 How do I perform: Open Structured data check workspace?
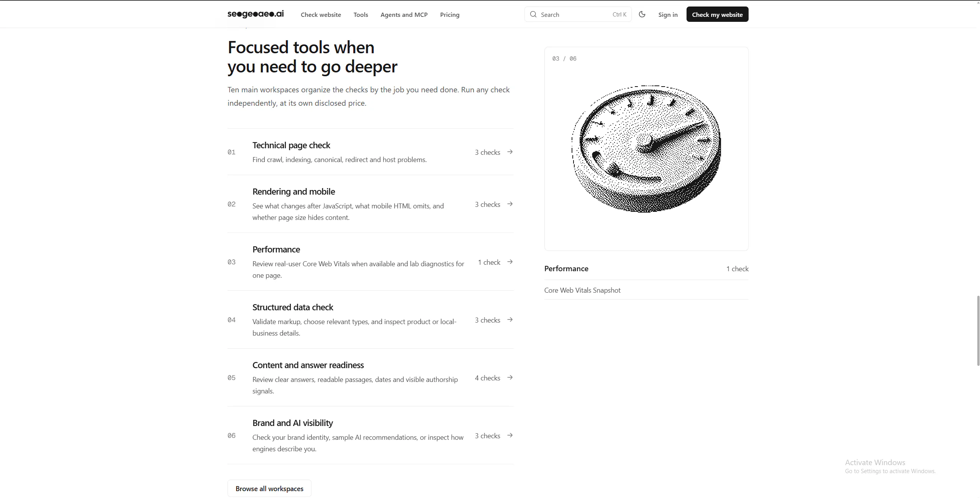[x=293, y=307]
